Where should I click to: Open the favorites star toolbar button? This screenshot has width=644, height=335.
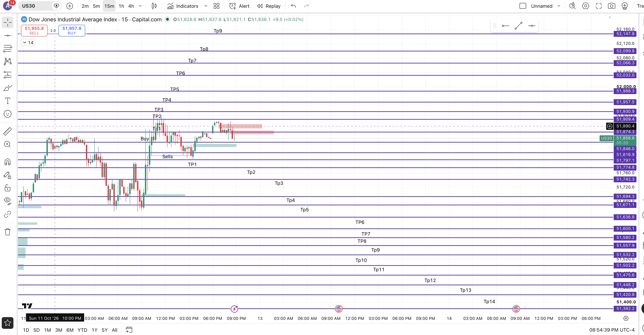pyautogui.click(x=8, y=323)
